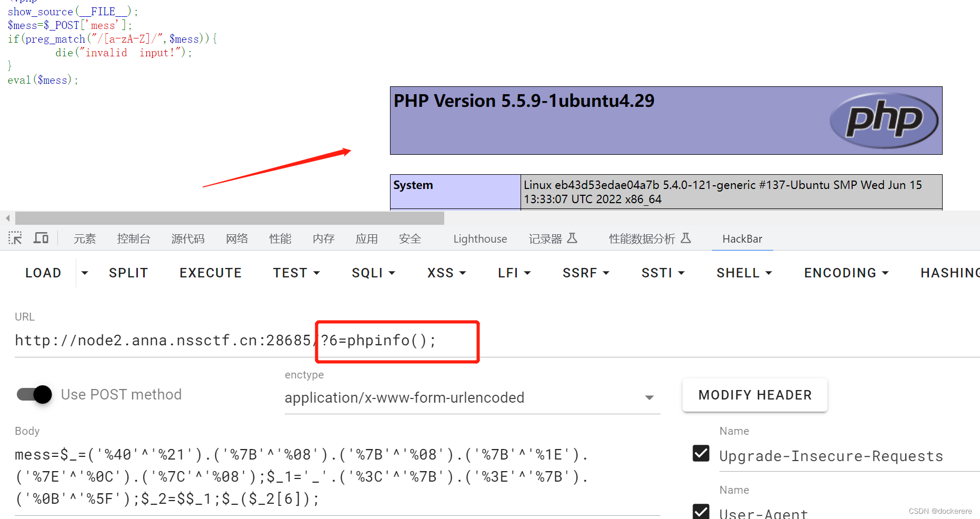
Task: Switch to the 源代码 devtools tab
Action: click(x=188, y=238)
